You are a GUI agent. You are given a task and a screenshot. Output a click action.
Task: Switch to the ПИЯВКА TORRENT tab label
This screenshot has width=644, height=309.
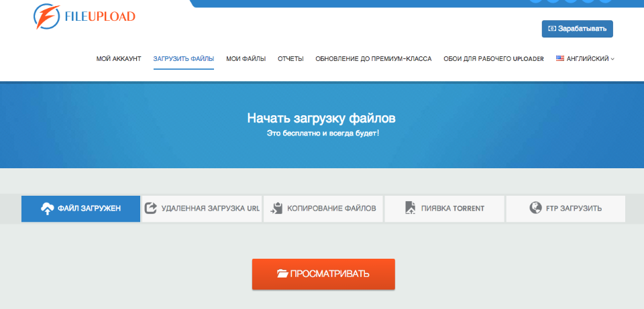(x=452, y=208)
